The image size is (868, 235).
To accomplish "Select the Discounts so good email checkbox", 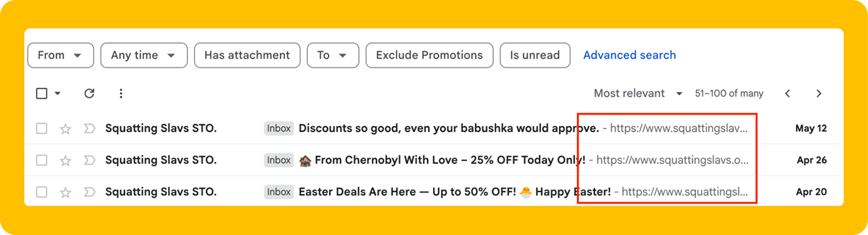I will pos(42,128).
